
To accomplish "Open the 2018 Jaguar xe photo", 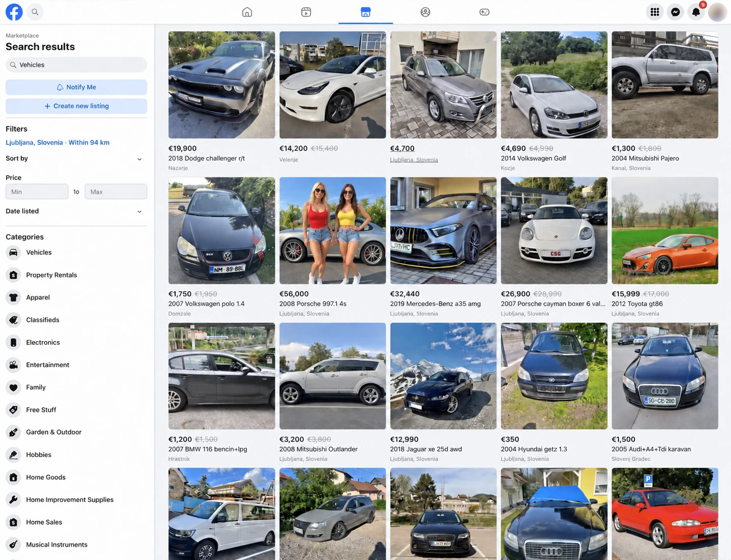I will (x=443, y=376).
